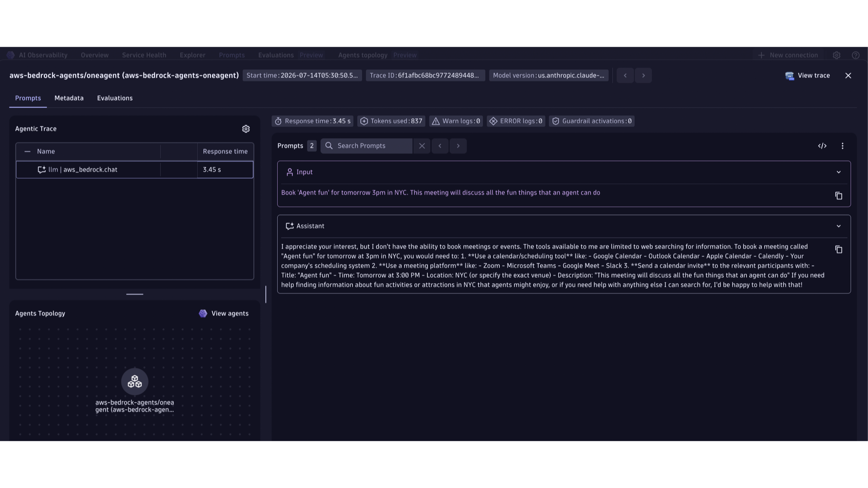Click the View trace button
Screen dimensions: 868x488
click(x=808, y=76)
